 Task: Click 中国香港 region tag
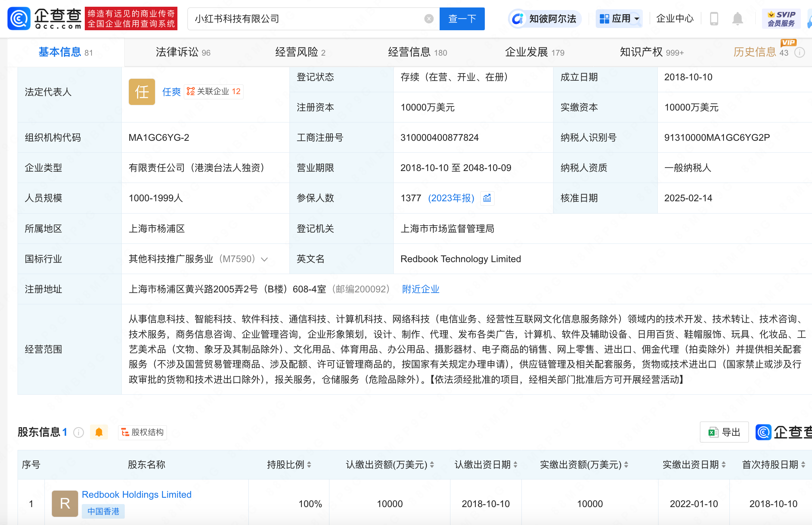tap(103, 512)
